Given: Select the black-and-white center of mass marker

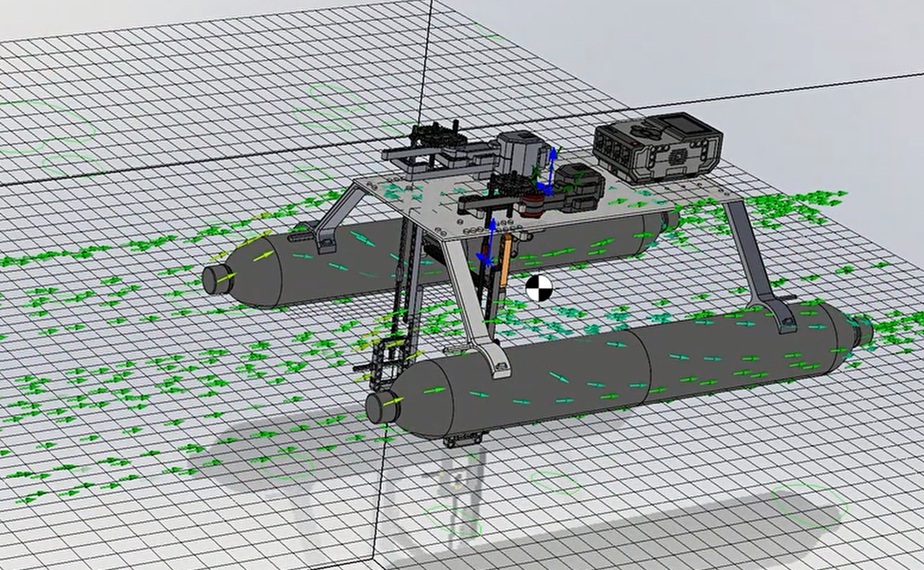Looking at the screenshot, I should (x=539, y=288).
